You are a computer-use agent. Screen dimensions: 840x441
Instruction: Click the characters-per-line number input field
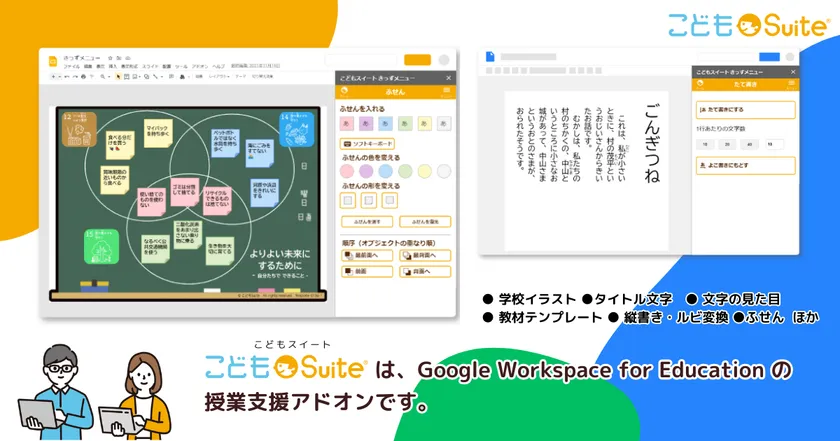pos(774,144)
